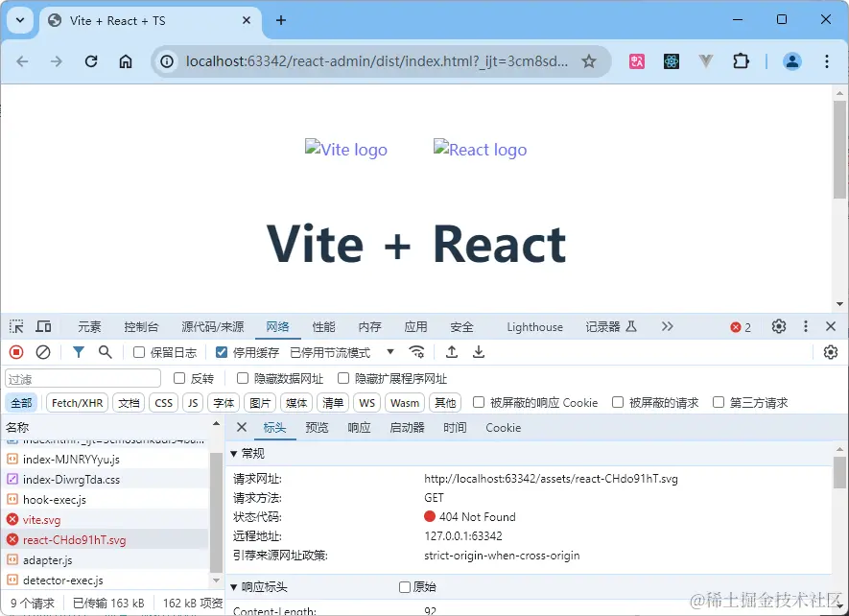Click the 过滤 filter input field
849x616 pixels.
point(83,378)
